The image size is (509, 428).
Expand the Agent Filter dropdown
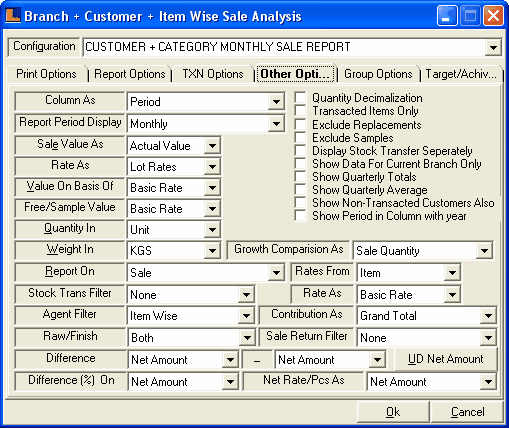click(x=246, y=315)
